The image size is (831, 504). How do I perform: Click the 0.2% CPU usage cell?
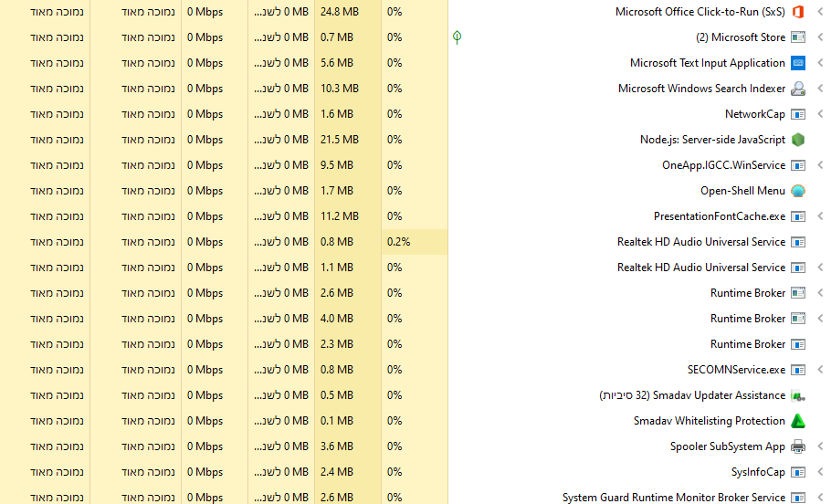(415, 242)
